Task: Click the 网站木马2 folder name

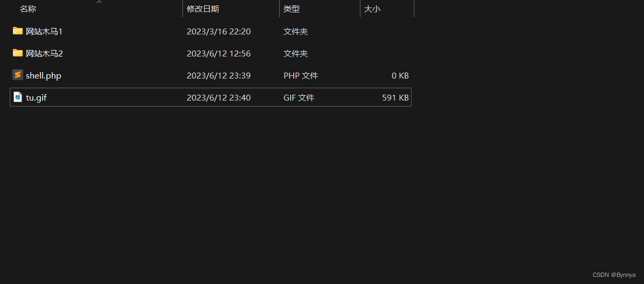Action: 44,53
